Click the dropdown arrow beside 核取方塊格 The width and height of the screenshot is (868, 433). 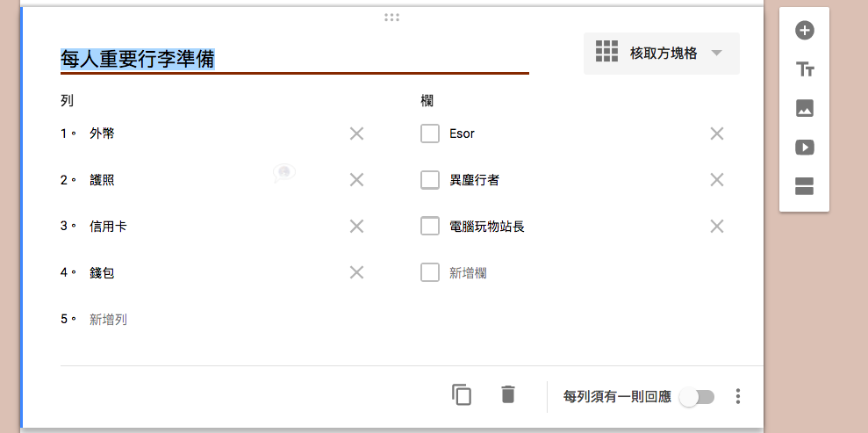click(716, 54)
